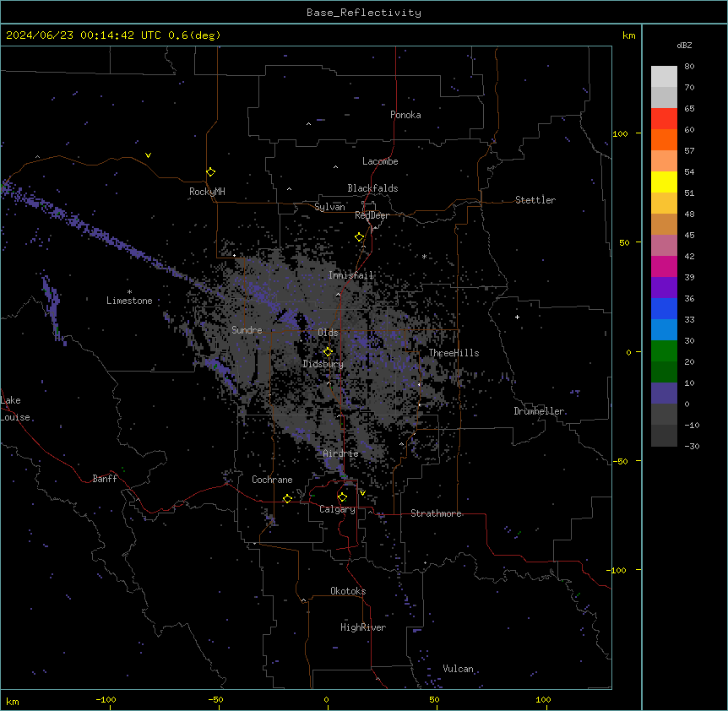The height and width of the screenshot is (711, 728).
Task: Click the Lacombe city label
Action: [380, 161]
